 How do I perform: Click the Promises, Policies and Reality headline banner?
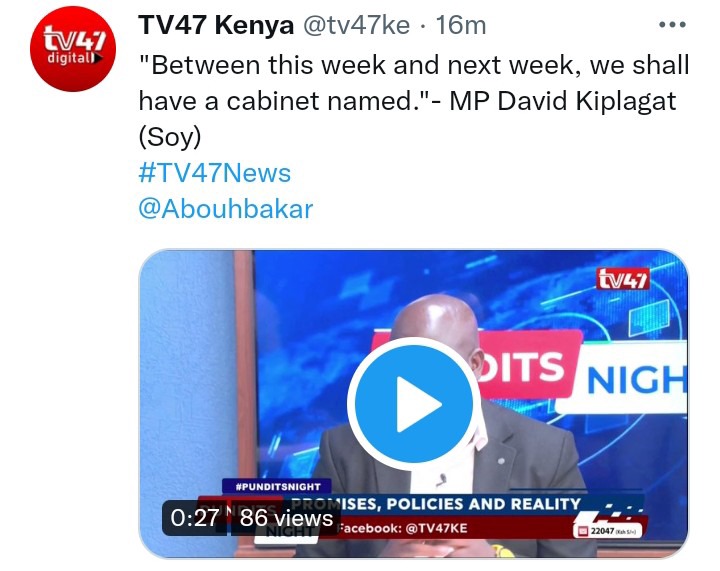[x=435, y=504]
